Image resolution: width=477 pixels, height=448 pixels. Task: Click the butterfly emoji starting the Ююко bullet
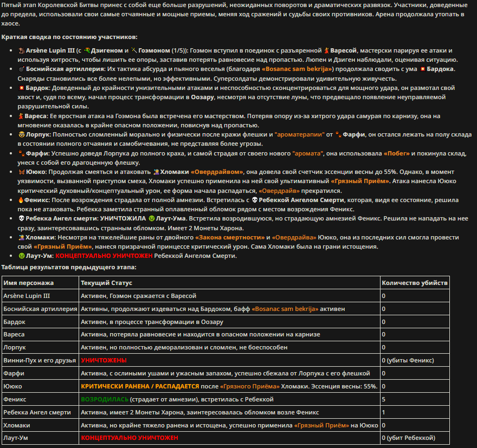pos(21,172)
